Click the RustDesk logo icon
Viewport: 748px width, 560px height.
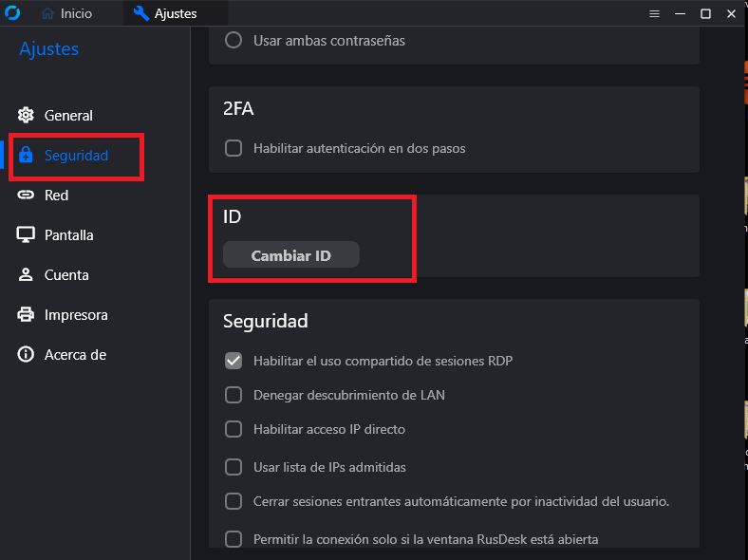[x=12, y=12]
